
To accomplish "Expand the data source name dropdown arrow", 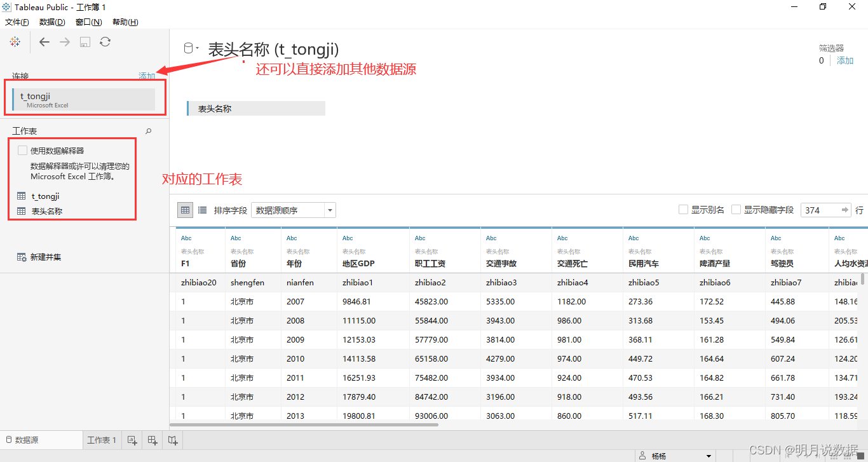I will 198,48.
